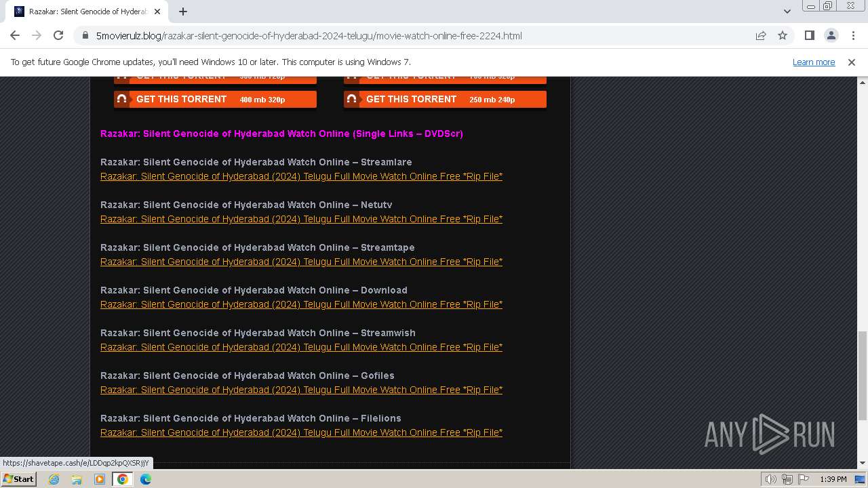Select the Razakar: Silent Genocide tab

pos(87,11)
